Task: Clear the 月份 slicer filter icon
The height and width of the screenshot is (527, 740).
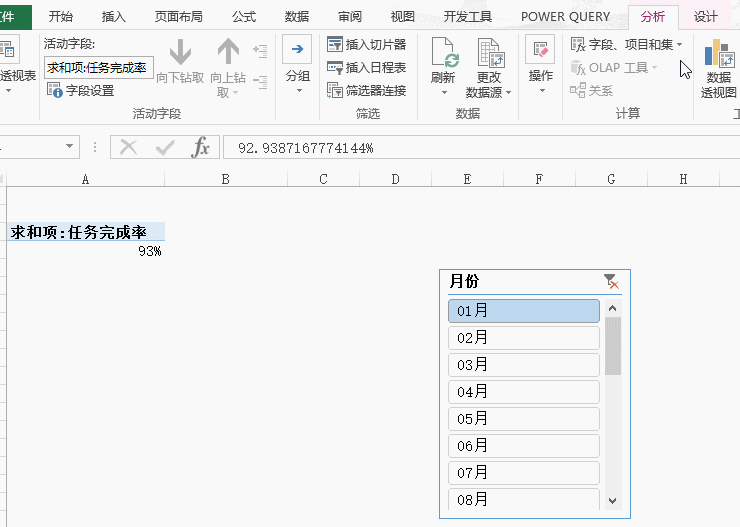Action: pos(611,282)
